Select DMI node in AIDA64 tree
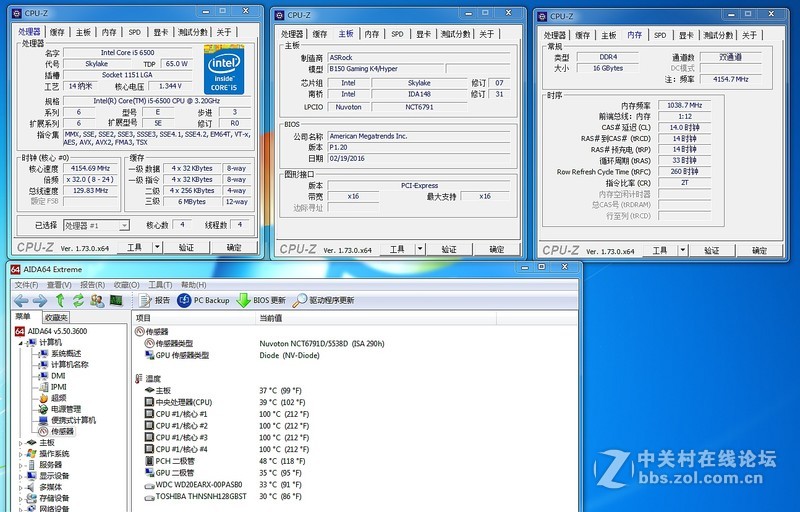This screenshot has height=512, width=800. coord(58,376)
